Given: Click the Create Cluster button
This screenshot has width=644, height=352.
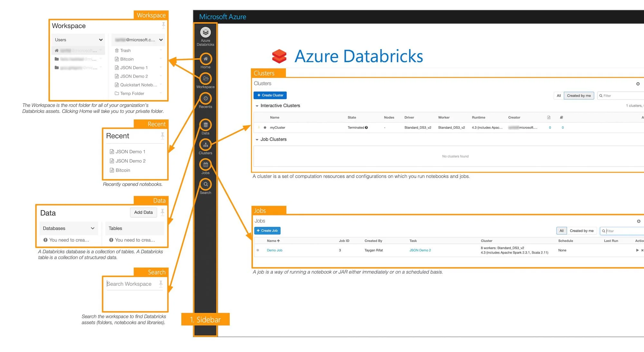Looking at the screenshot, I should pyautogui.click(x=270, y=95).
